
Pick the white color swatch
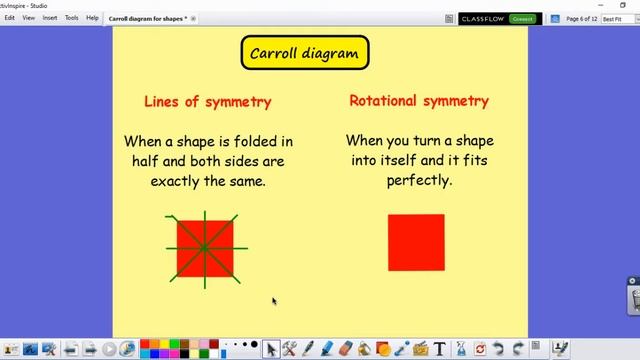pos(214,354)
